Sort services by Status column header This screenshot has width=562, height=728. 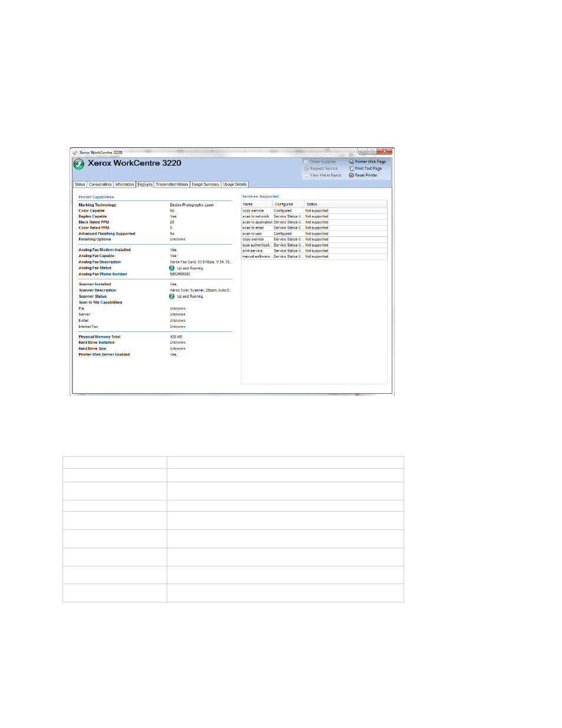(346, 204)
